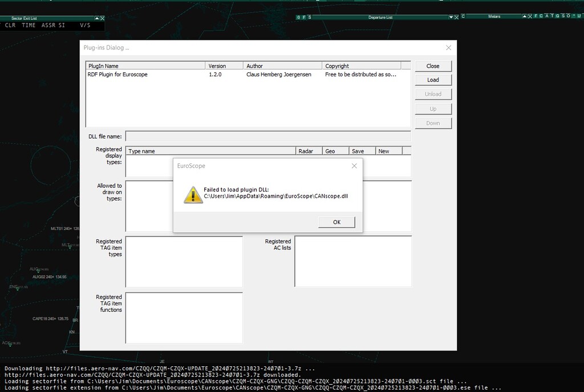Screen dimensions: 584x392
Task: Toggle the U option on the Metars bar
Action: point(580,16)
